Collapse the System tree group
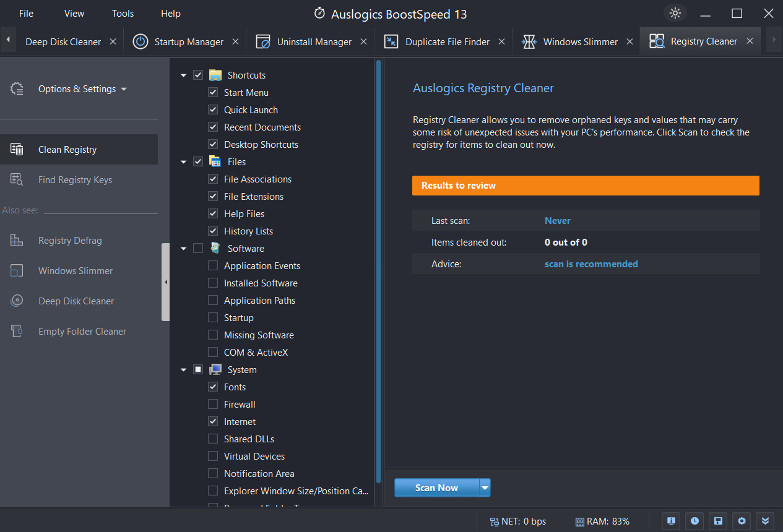783x532 pixels. [183, 370]
